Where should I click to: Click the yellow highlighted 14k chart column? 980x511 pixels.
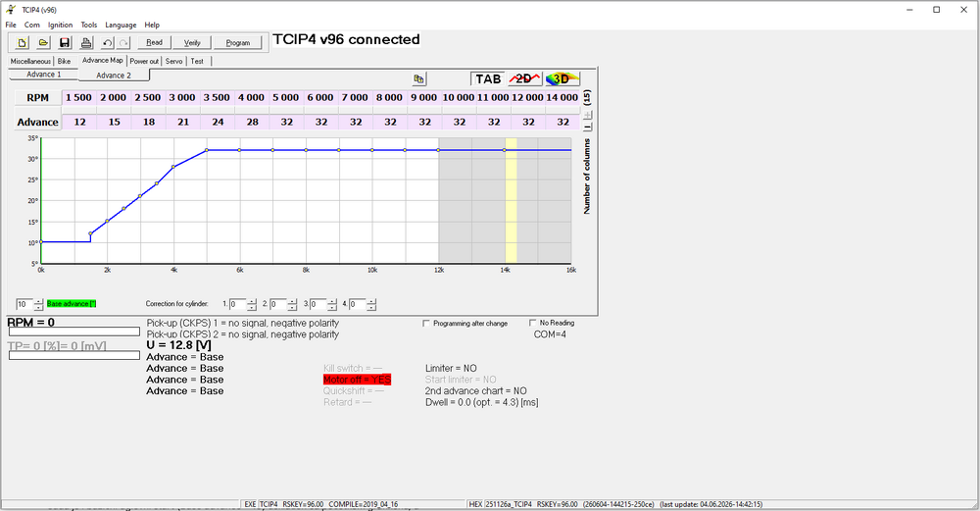(511, 200)
